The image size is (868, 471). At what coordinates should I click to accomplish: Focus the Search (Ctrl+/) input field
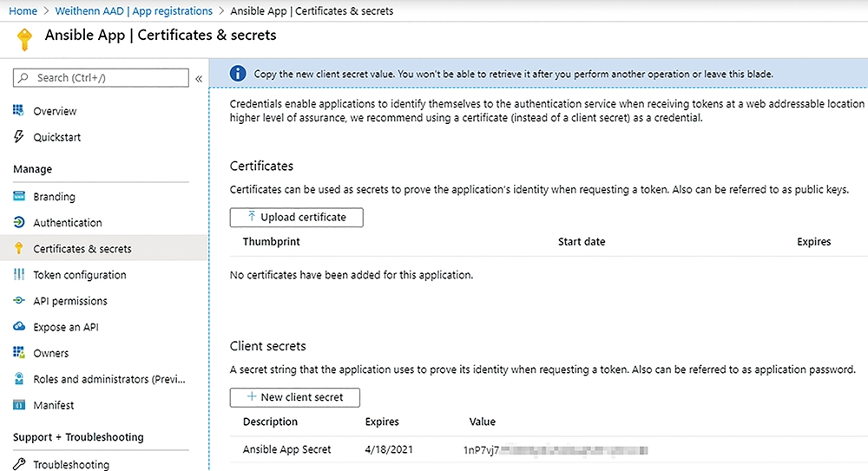tap(101, 77)
